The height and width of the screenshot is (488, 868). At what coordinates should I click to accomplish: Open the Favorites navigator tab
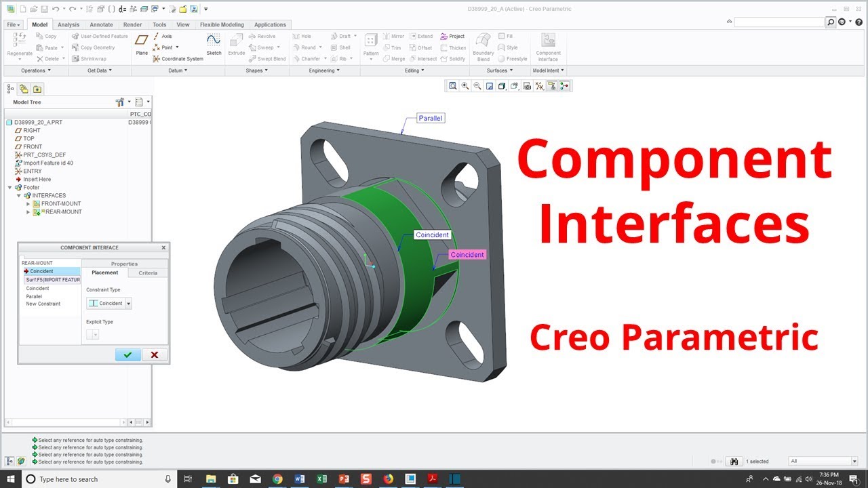(37, 89)
